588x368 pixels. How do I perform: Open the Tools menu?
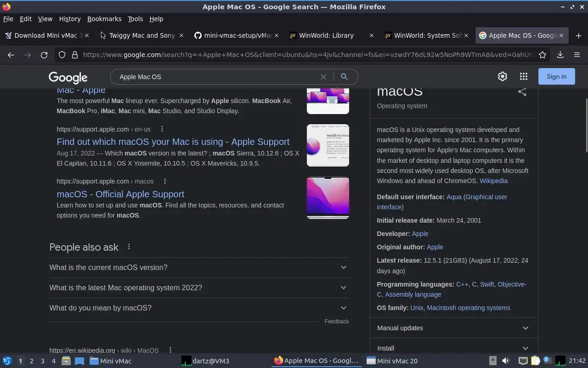pyautogui.click(x=135, y=19)
